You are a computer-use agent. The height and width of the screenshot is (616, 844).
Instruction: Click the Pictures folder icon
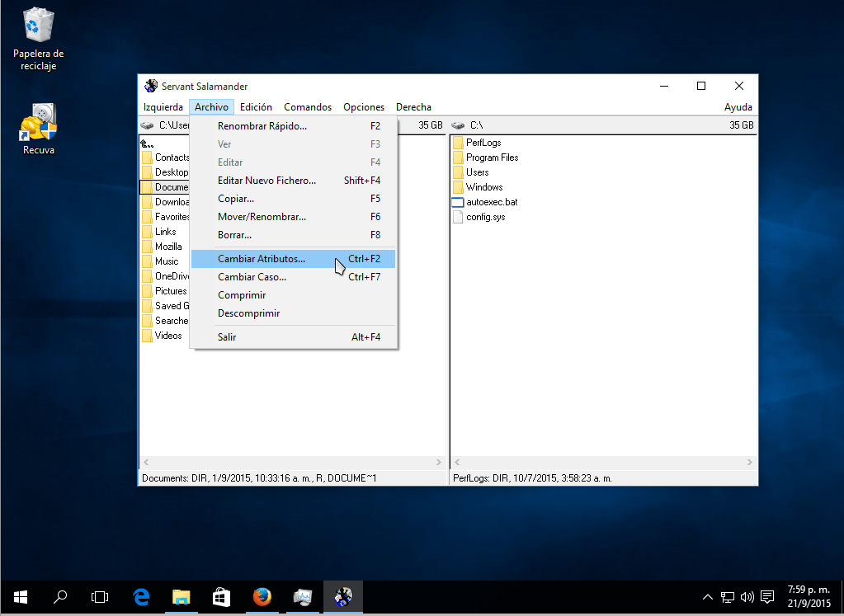[x=147, y=291]
